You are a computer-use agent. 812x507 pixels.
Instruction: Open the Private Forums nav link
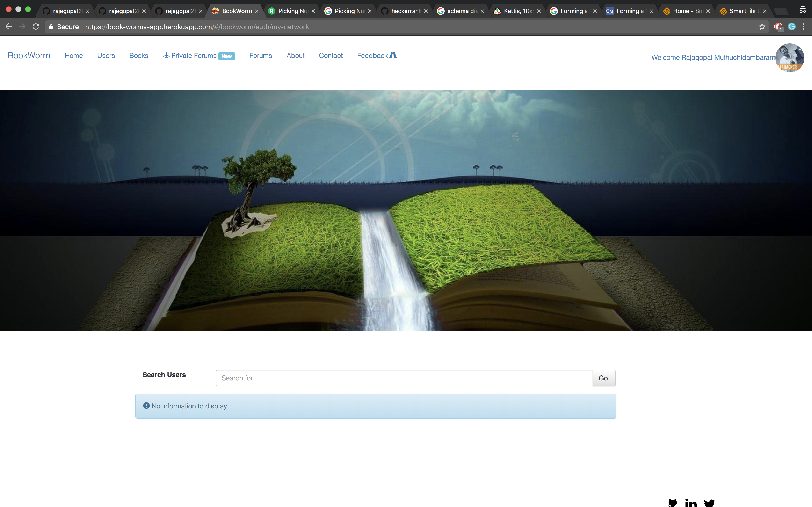point(193,56)
